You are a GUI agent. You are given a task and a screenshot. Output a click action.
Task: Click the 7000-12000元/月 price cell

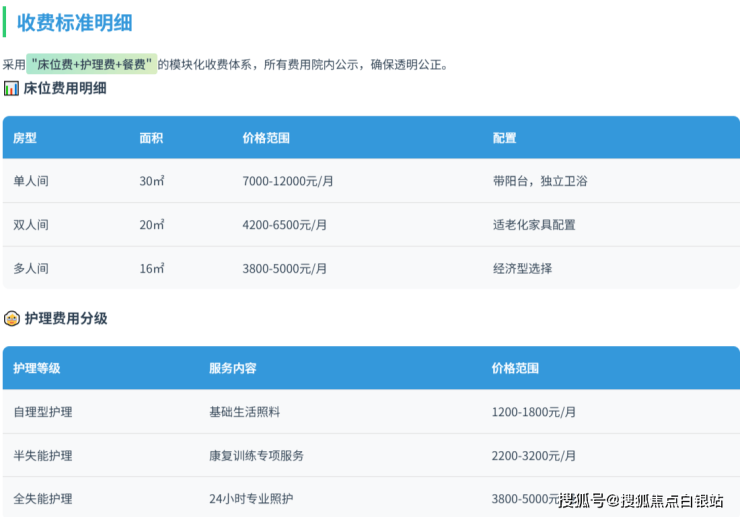pos(287,181)
